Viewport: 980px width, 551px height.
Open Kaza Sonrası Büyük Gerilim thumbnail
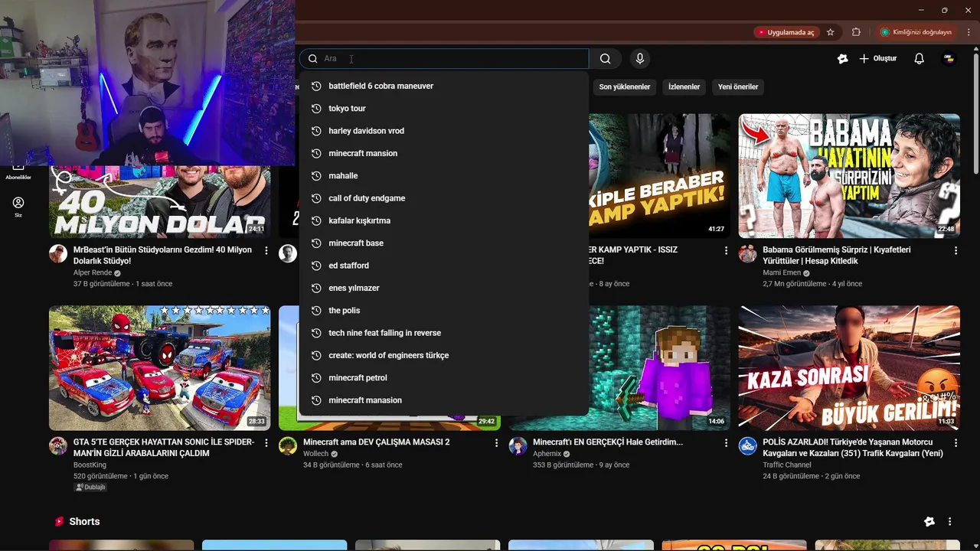pos(849,368)
